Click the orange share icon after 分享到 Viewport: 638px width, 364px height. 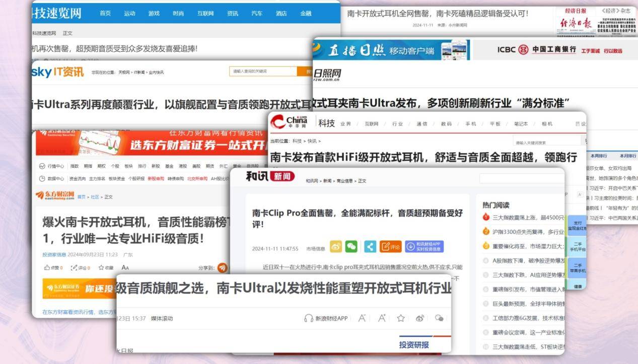(222, 268)
